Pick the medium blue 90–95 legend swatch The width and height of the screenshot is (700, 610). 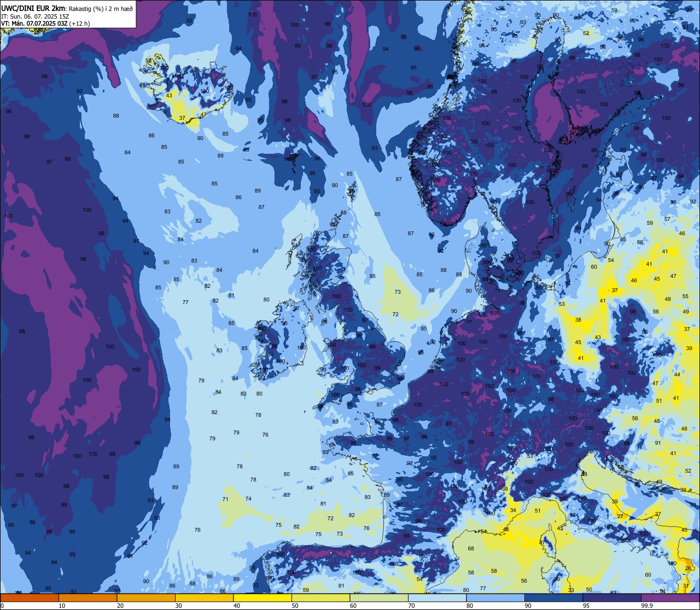coord(553,597)
